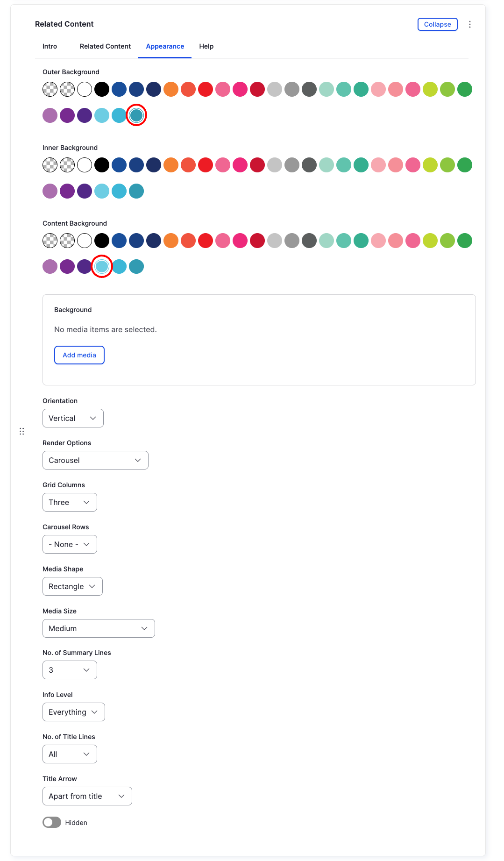Image resolution: width=504 pixels, height=861 pixels.
Task: Pick a transparent swatch for Content Background
Action: 50,240
